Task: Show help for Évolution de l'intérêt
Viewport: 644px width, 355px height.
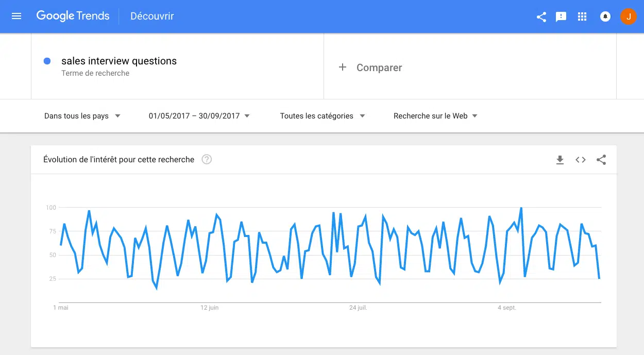Action: click(x=207, y=160)
